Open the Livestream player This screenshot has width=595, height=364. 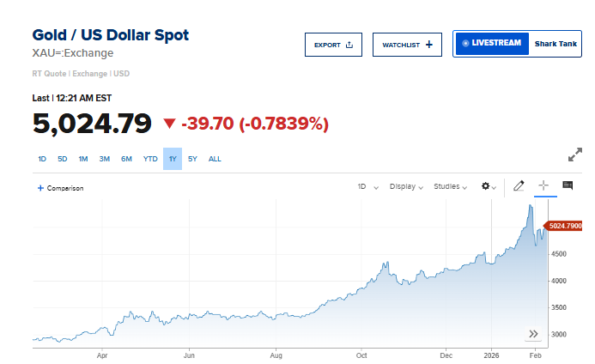click(490, 43)
